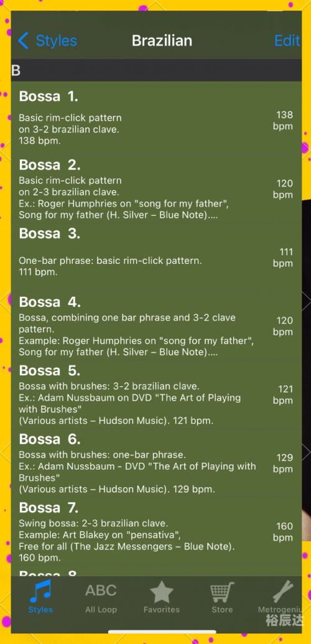Open the Styles tab music note icon
This screenshot has width=311, height=644.
tap(40, 590)
